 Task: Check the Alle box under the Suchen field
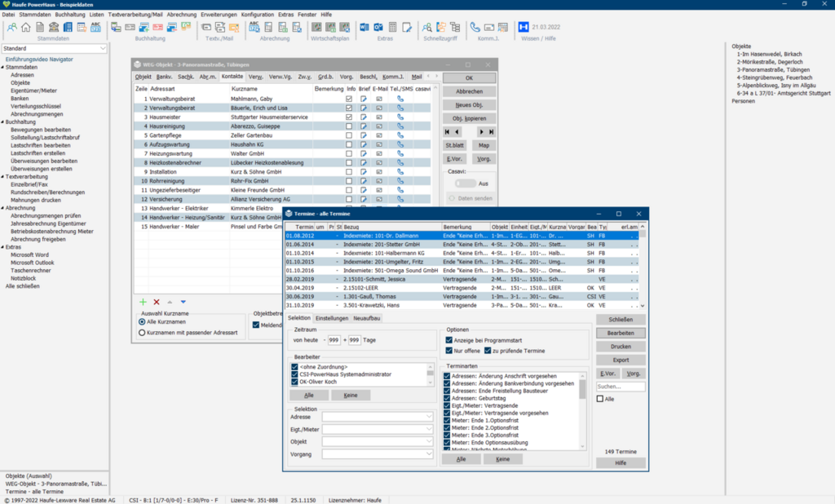(x=600, y=399)
